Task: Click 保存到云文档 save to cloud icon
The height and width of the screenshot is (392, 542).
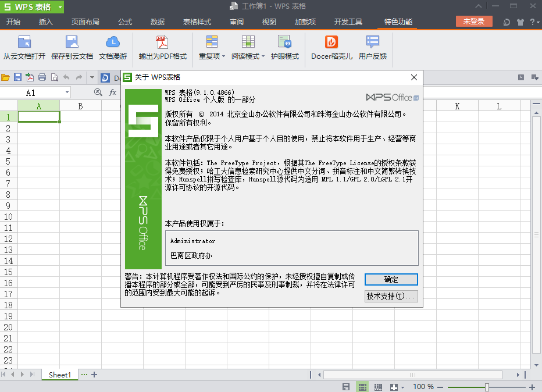Action: pyautogui.click(x=72, y=42)
